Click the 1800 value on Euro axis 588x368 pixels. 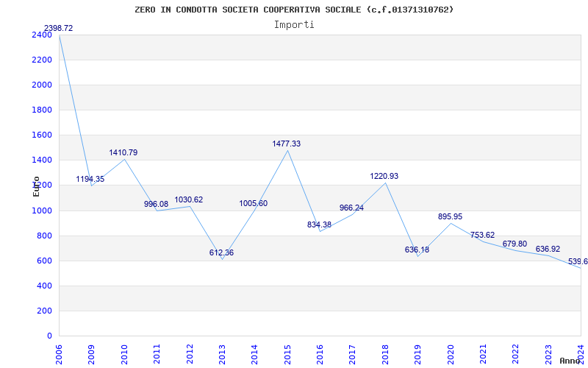pos(42,110)
